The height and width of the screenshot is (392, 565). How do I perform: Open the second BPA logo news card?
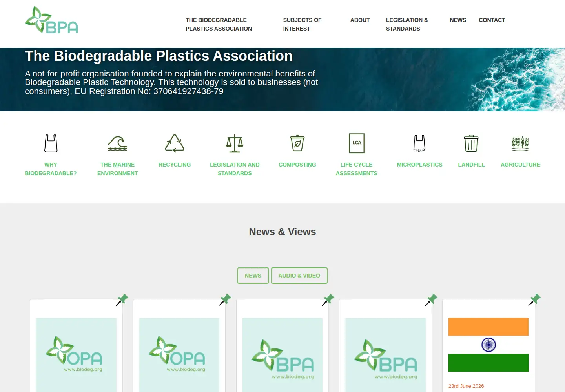pos(385,355)
